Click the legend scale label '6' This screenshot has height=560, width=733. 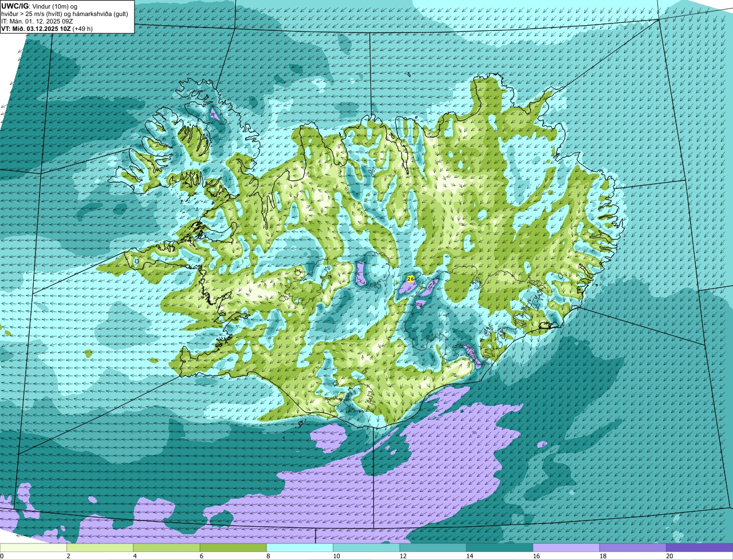(201, 556)
